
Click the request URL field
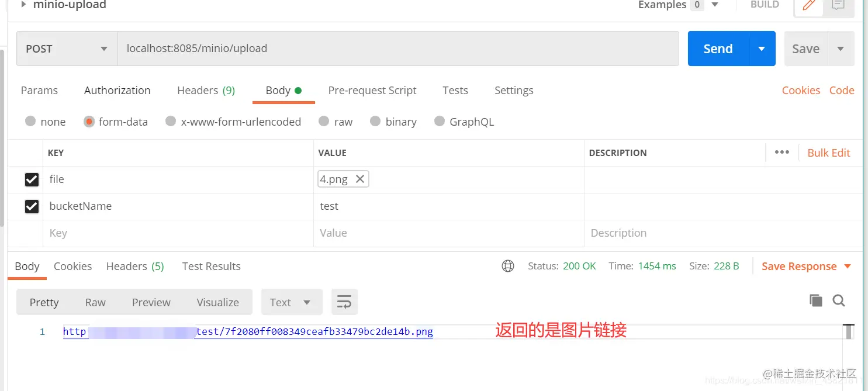[x=398, y=49]
